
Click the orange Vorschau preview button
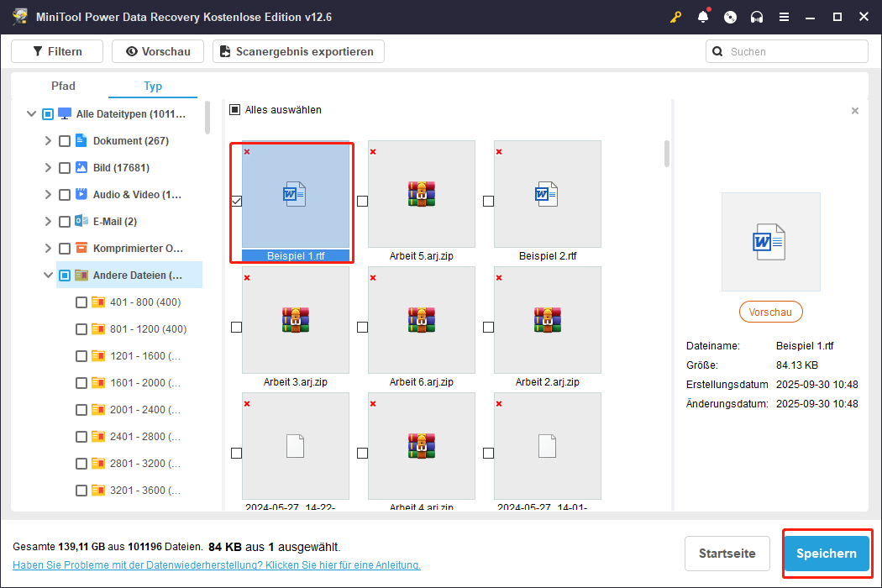click(770, 312)
